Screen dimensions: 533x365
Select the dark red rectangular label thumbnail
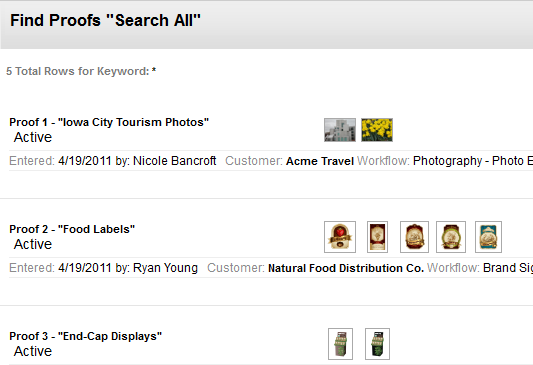377,237
